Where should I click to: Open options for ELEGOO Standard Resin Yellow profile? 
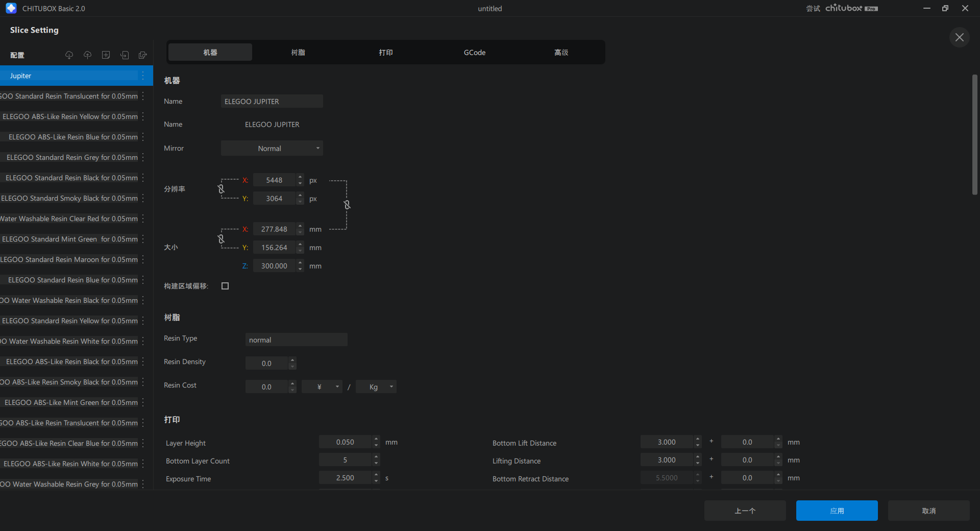pyautogui.click(x=143, y=321)
